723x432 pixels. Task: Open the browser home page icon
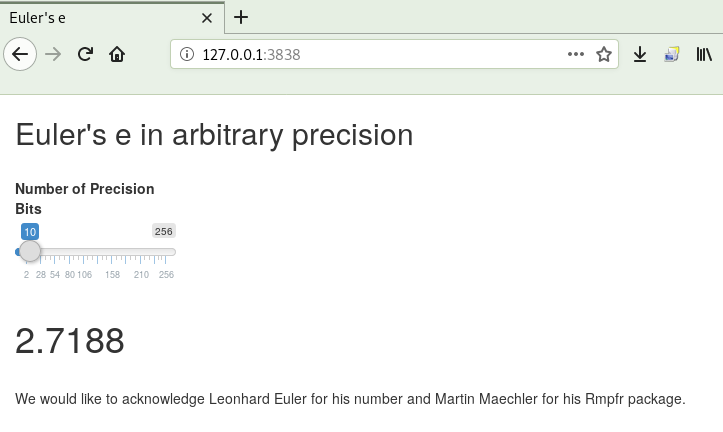click(117, 54)
